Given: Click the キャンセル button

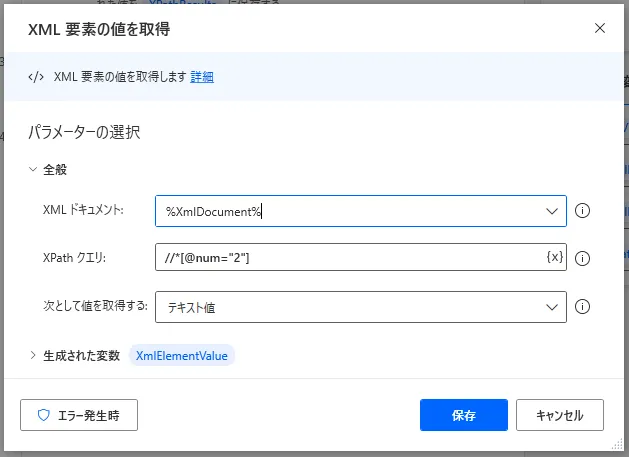Looking at the screenshot, I should pyautogui.click(x=560, y=415).
